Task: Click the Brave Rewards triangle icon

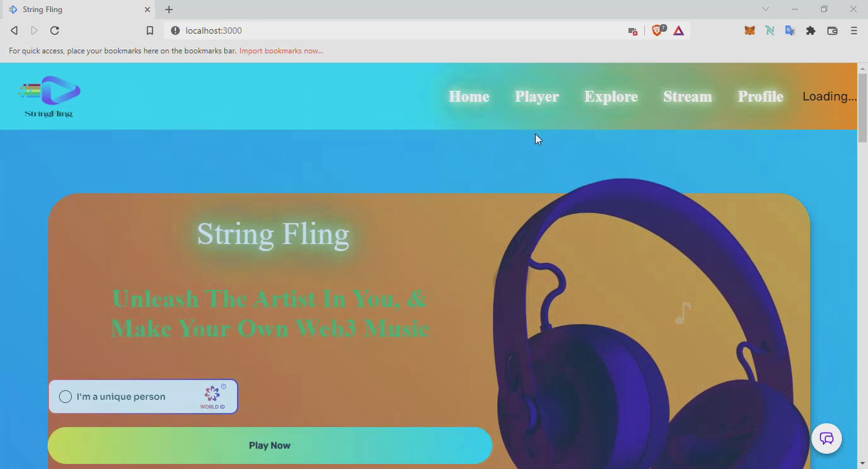Action: [679, 30]
